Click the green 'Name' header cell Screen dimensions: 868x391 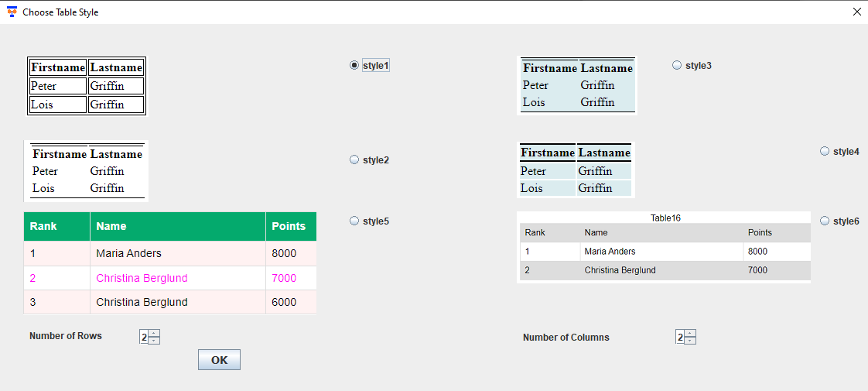point(178,226)
